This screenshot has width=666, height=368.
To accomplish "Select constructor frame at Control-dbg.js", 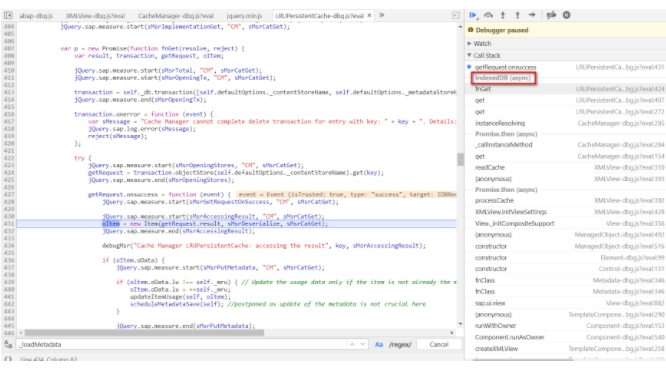I will coord(565,269).
